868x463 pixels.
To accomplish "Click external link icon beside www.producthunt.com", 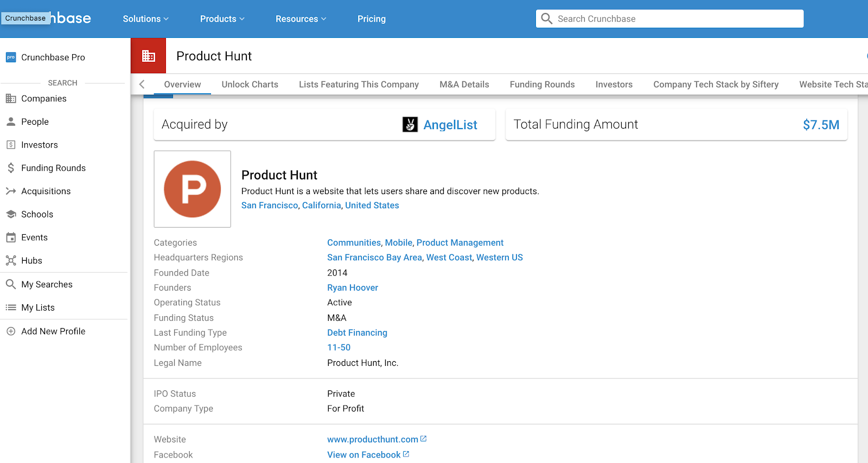I will [x=424, y=439].
